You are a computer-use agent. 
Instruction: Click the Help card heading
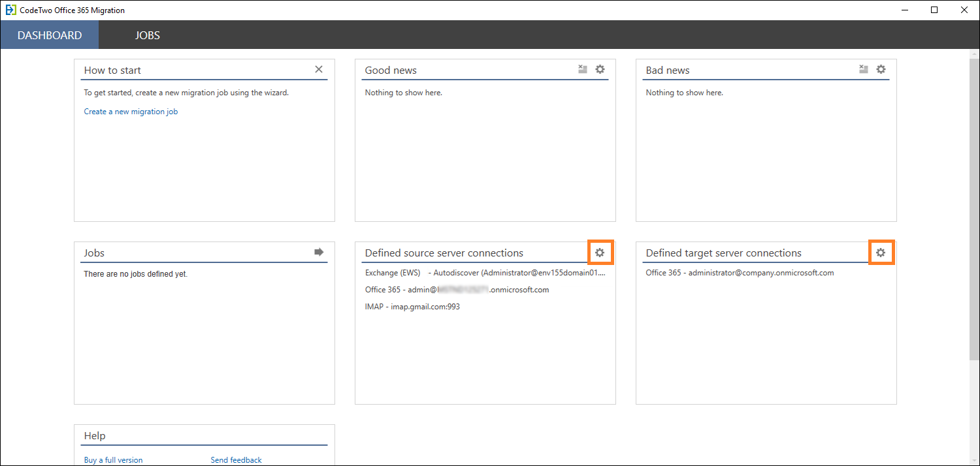pyautogui.click(x=95, y=436)
